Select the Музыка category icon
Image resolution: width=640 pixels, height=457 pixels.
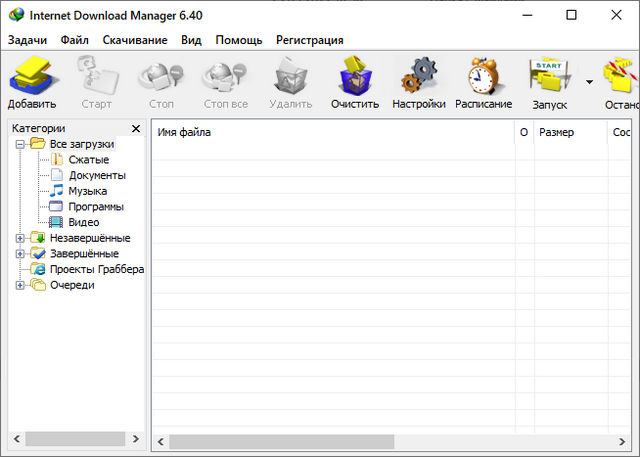pos(57,191)
